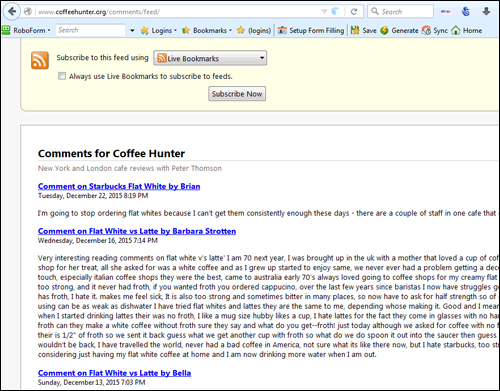Click the green RoboForm logo icon

click(x=6, y=30)
